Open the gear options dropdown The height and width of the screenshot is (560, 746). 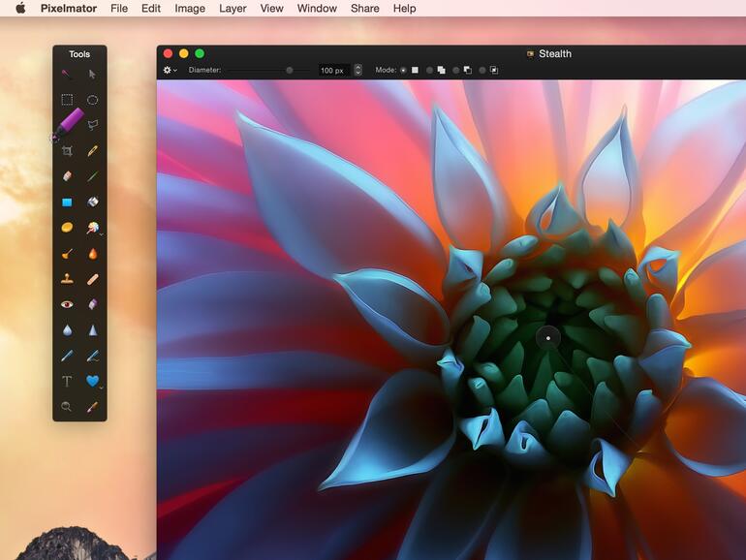coord(170,70)
